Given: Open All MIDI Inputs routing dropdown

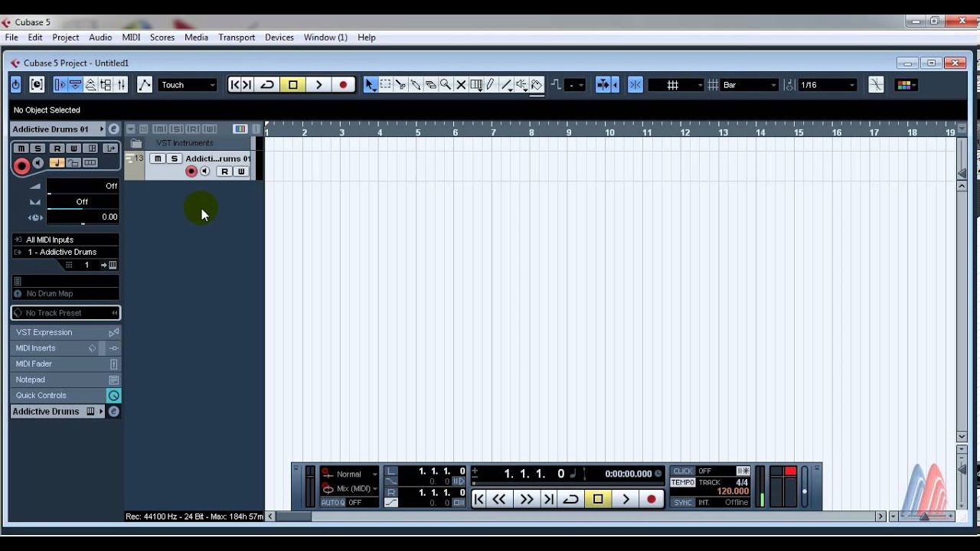Looking at the screenshot, I should 66,240.
